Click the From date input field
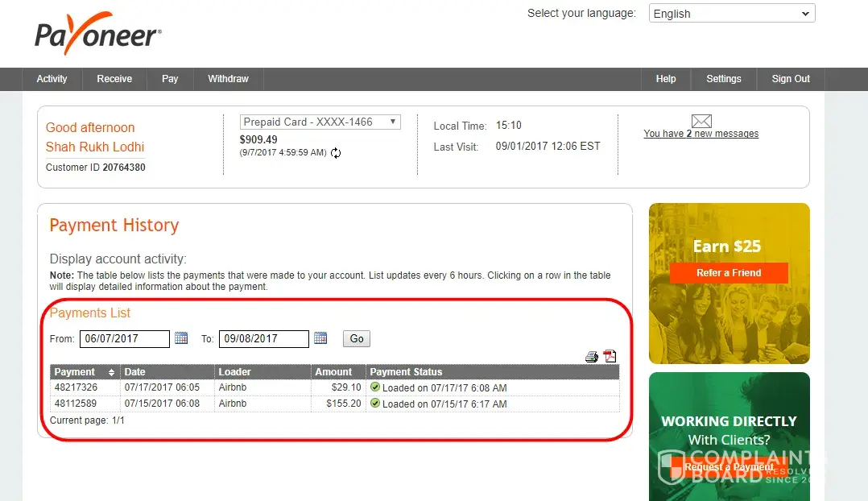This screenshot has height=501, width=868. 124,339
